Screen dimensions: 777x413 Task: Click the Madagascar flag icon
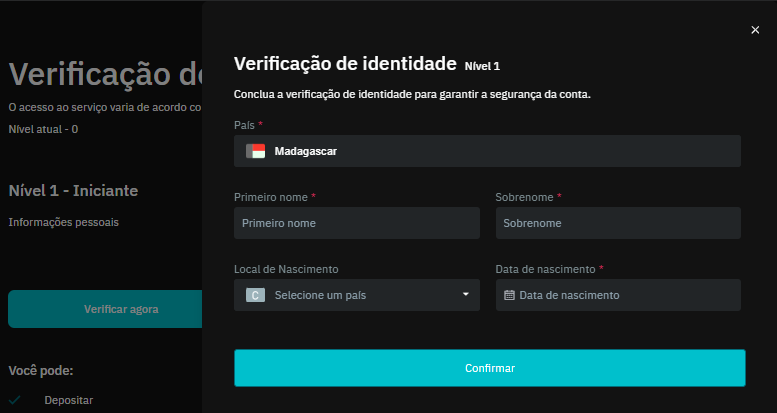[256, 151]
